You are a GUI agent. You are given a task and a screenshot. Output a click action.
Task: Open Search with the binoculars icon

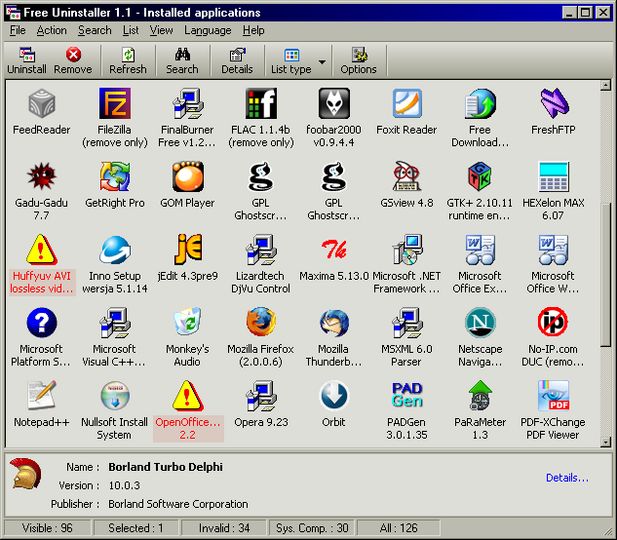[182, 61]
